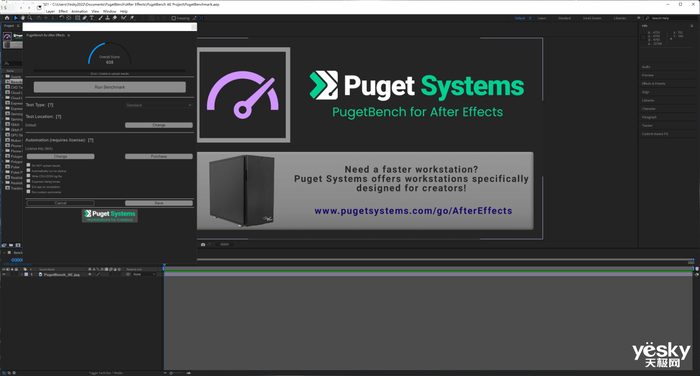Image resolution: width=700 pixels, height=376 pixels.
Task: Open the Effect menu
Action: pyautogui.click(x=63, y=11)
